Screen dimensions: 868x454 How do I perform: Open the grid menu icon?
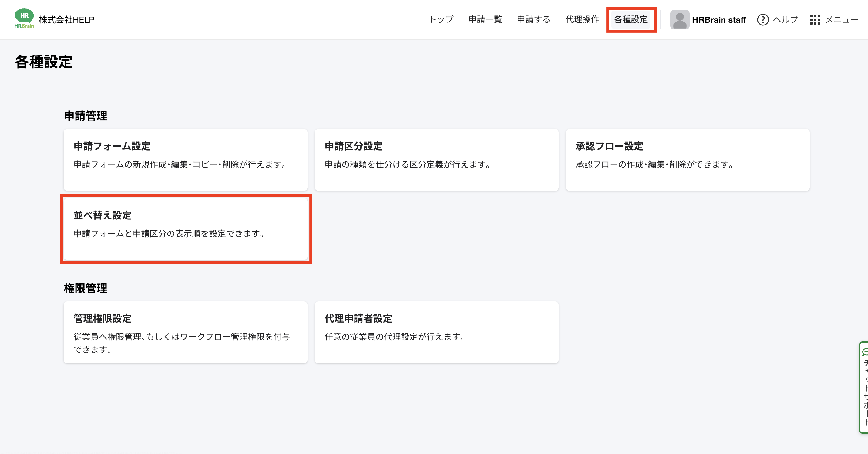pos(815,19)
